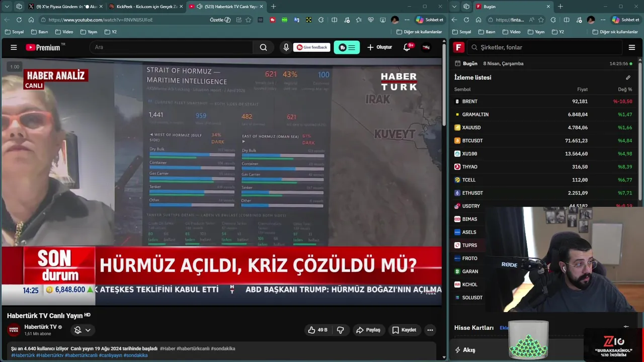Viewport: 644px width, 362px height.
Task: Open the Sosyal bookmarks folder in YouTube window
Action: click(x=14, y=32)
